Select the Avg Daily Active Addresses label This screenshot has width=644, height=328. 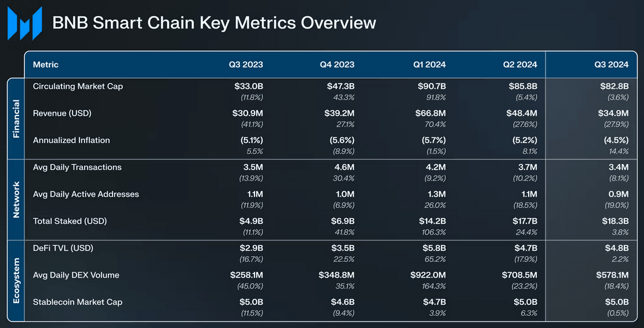click(x=86, y=194)
